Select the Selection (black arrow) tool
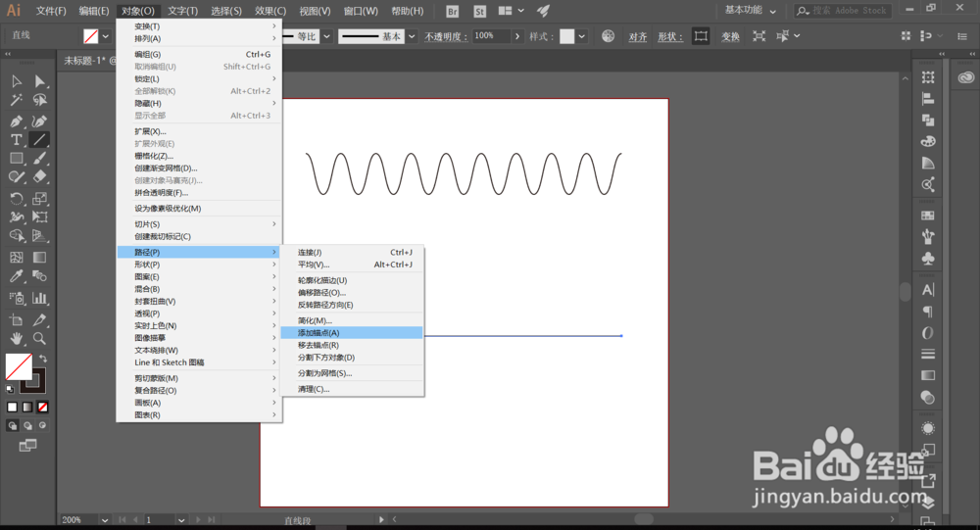980x530 pixels. [x=17, y=81]
